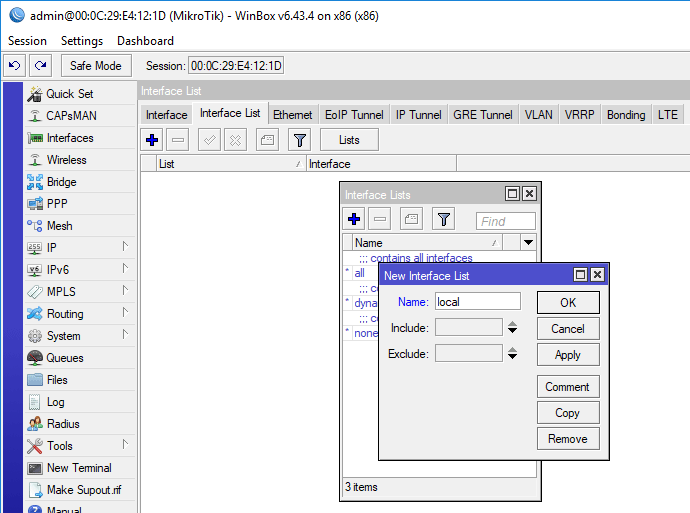Open Queues sidebar entry

pos(80,358)
